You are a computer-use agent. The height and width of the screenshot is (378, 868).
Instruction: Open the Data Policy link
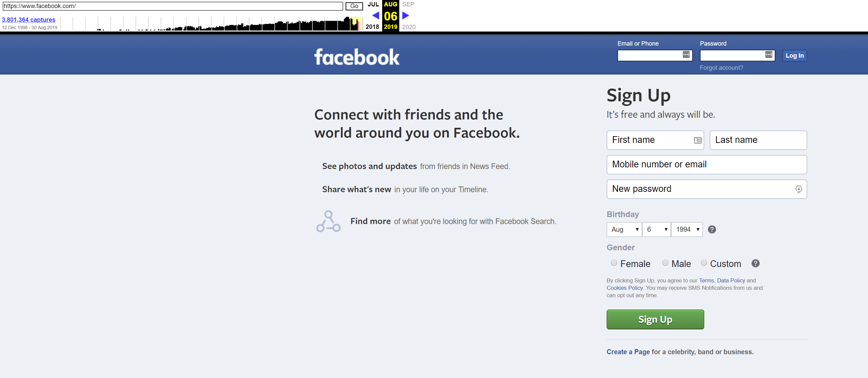point(731,280)
